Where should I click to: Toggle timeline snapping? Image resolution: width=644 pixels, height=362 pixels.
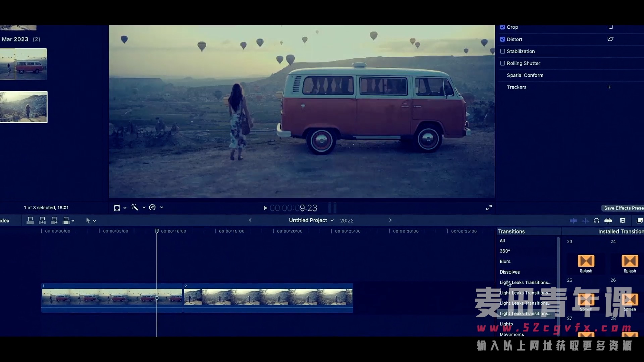(608, 221)
